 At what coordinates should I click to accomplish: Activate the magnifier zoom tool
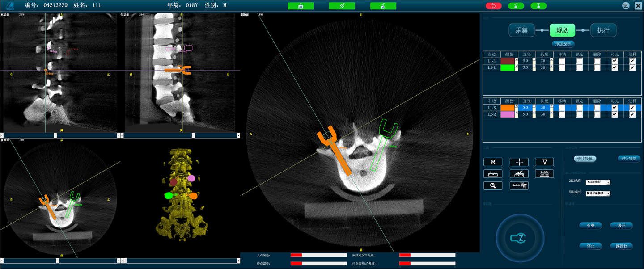click(x=493, y=185)
